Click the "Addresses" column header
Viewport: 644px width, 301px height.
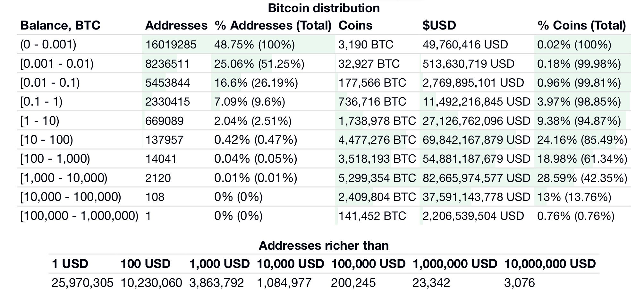click(176, 25)
